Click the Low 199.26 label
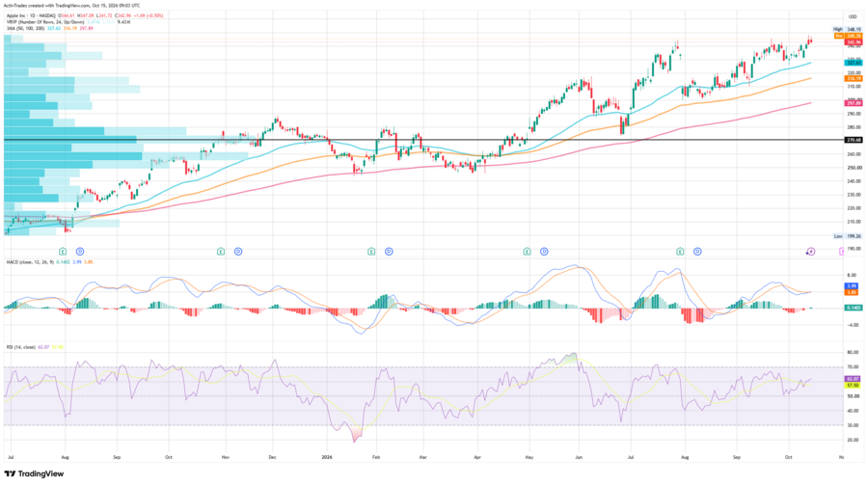This screenshot has height=485, width=868. (x=848, y=236)
